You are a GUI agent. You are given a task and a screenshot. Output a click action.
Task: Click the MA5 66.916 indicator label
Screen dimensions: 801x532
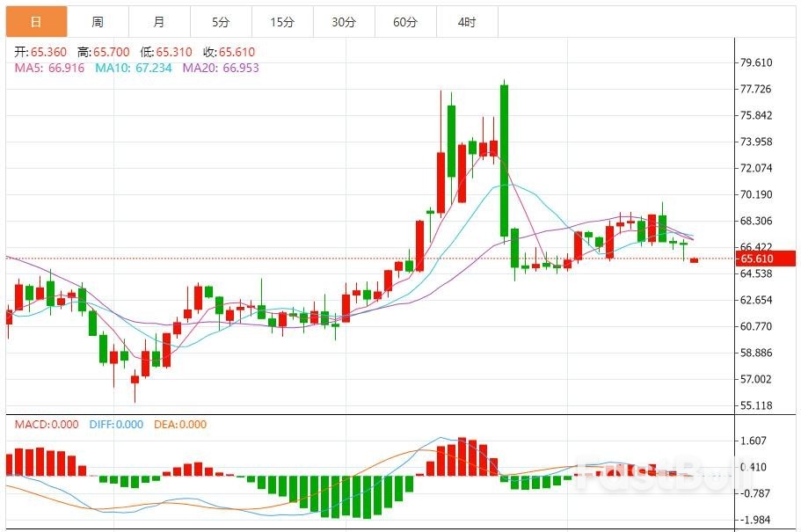(49, 68)
